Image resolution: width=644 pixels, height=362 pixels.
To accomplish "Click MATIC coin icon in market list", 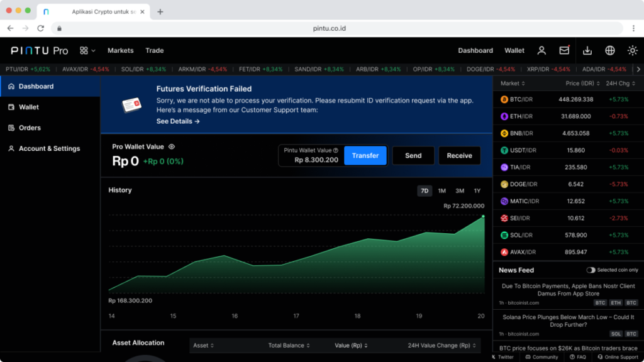I will coord(504,201).
